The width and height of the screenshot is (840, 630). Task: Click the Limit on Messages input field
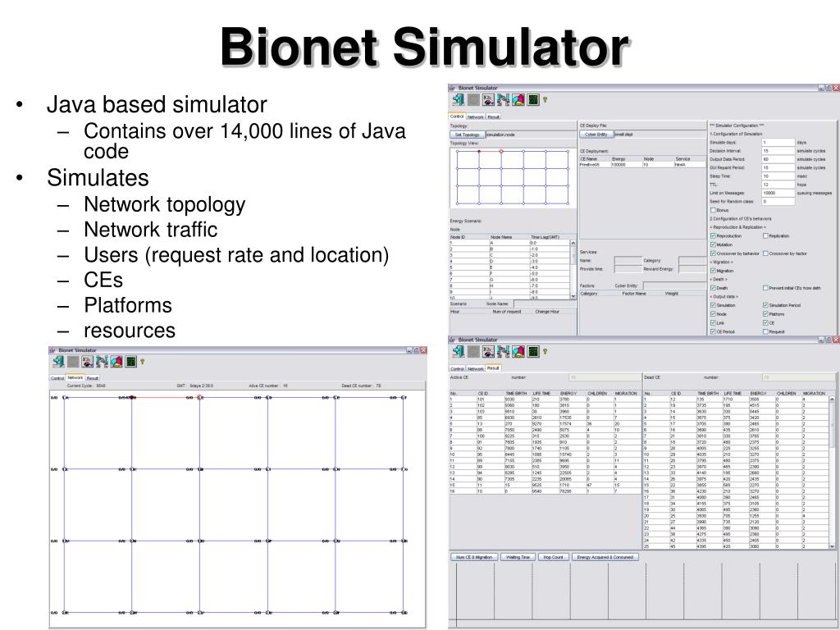[778, 193]
